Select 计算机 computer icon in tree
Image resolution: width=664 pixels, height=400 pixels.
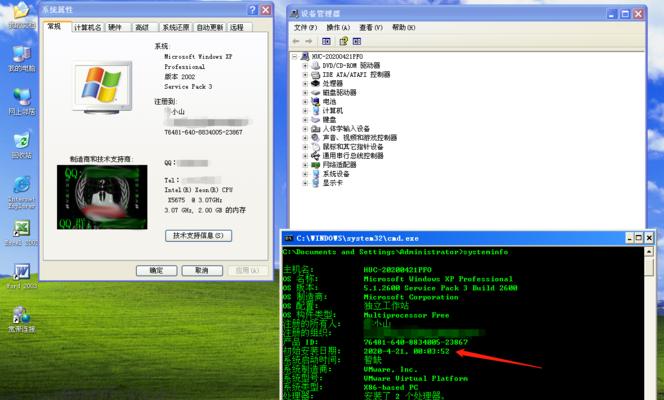tap(315, 110)
